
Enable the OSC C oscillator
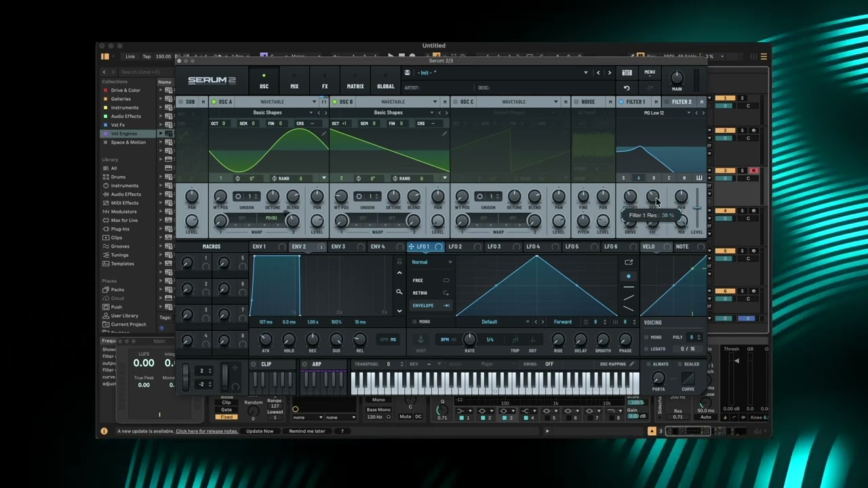click(456, 102)
